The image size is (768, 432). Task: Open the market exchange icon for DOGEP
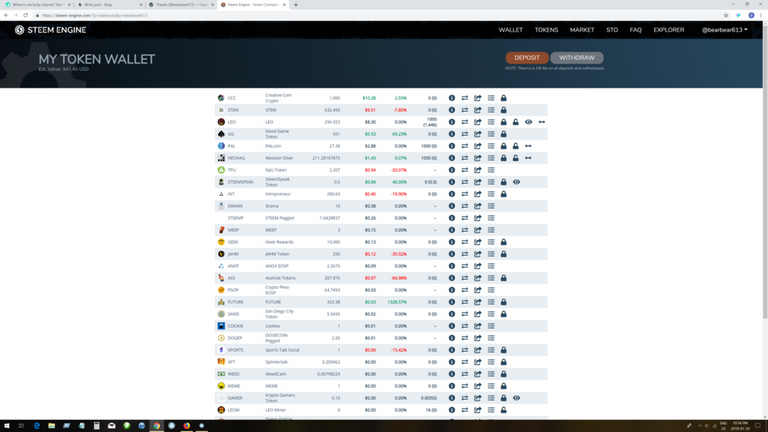point(464,338)
